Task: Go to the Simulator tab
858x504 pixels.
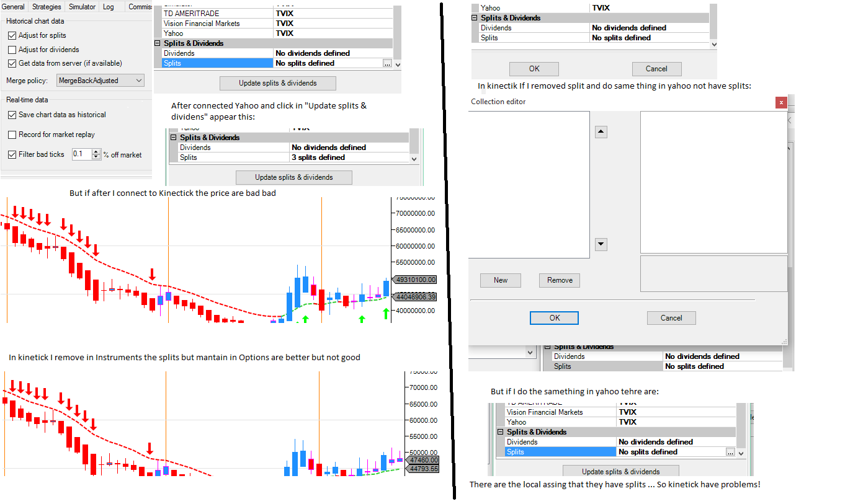Action: tap(82, 7)
